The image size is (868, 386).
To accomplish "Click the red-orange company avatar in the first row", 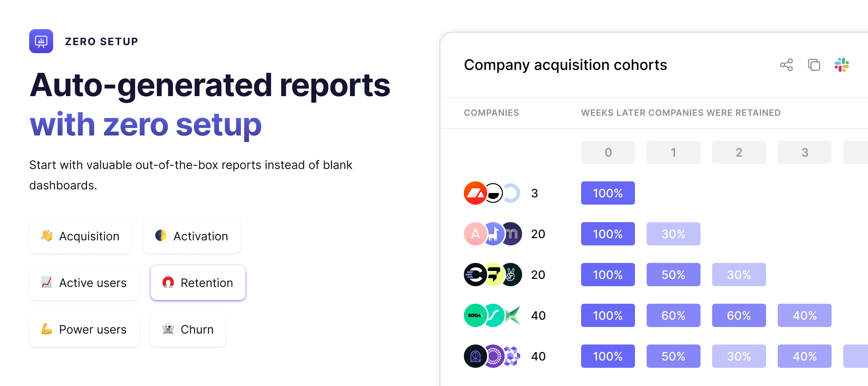I will click(475, 193).
